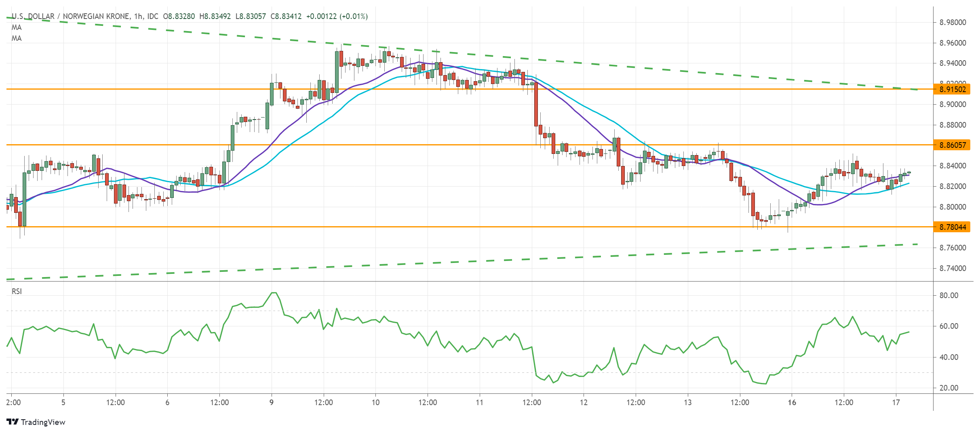Click the +0.00122 price change value
Viewport: 980px width, 433px height.
[x=321, y=17]
